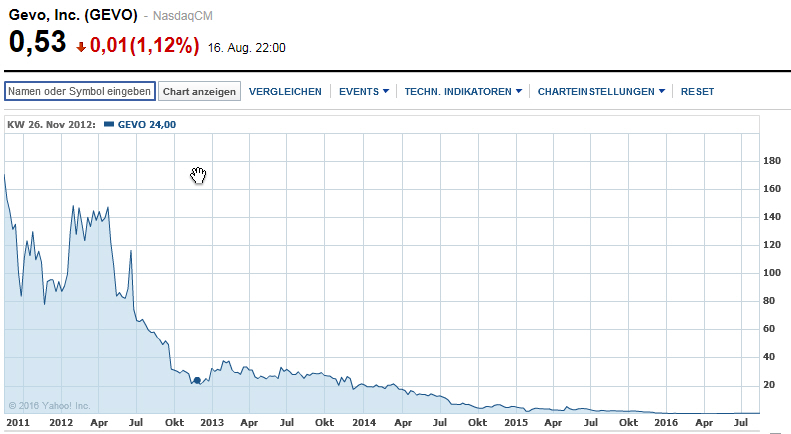This screenshot has height=434, width=791.
Task: Click the data point marker on chart
Action: pos(197,381)
